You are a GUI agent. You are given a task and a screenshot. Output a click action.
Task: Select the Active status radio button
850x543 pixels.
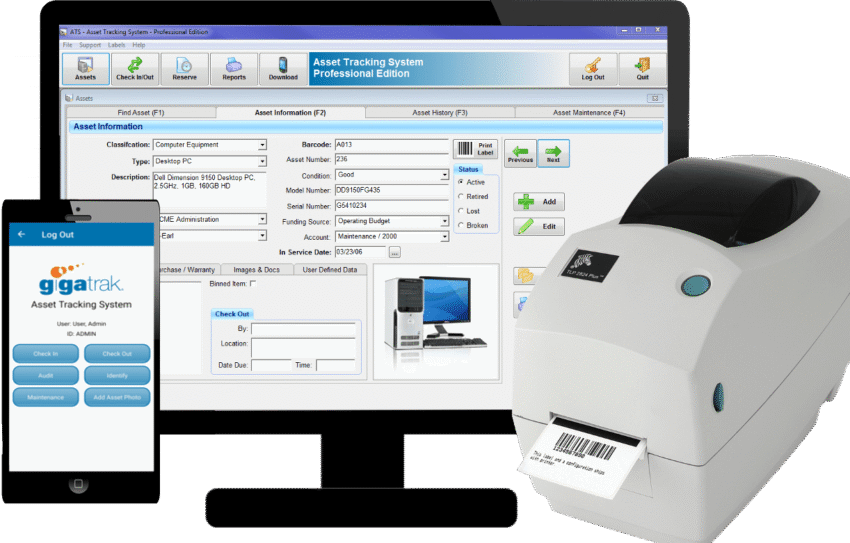pyautogui.click(x=461, y=182)
